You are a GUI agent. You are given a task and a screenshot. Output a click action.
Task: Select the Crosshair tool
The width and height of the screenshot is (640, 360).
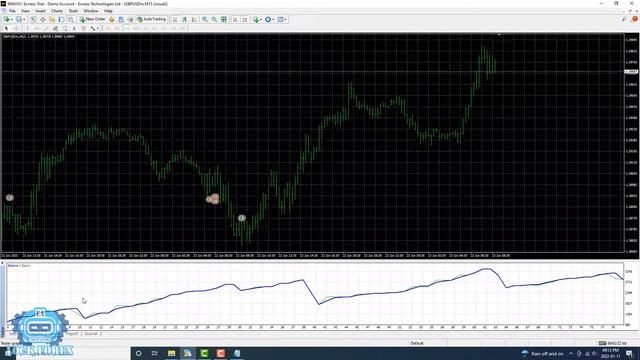click(x=16, y=28)
